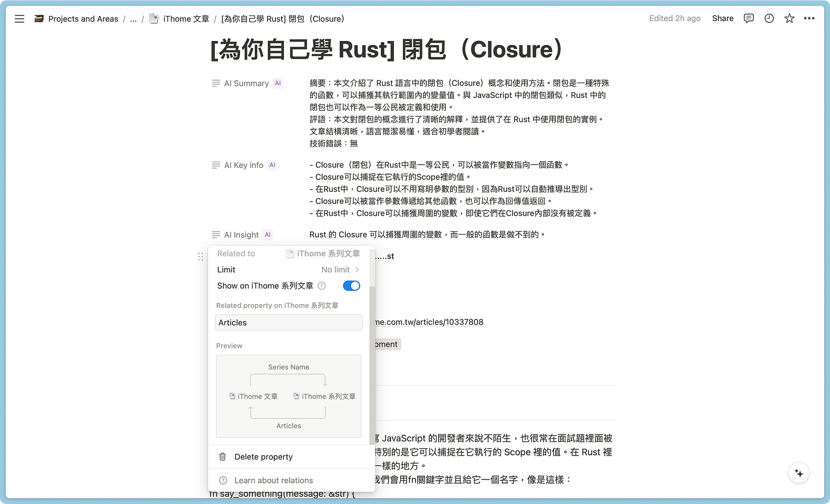Click the [為你自己學 Rust] 閉包 breadcrumb

coord(283,19)
